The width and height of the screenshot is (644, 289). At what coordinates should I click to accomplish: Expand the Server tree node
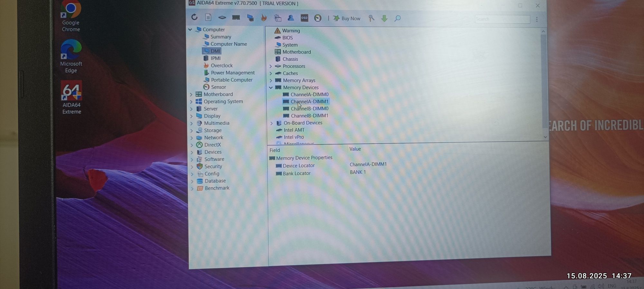tap(191, 109)
